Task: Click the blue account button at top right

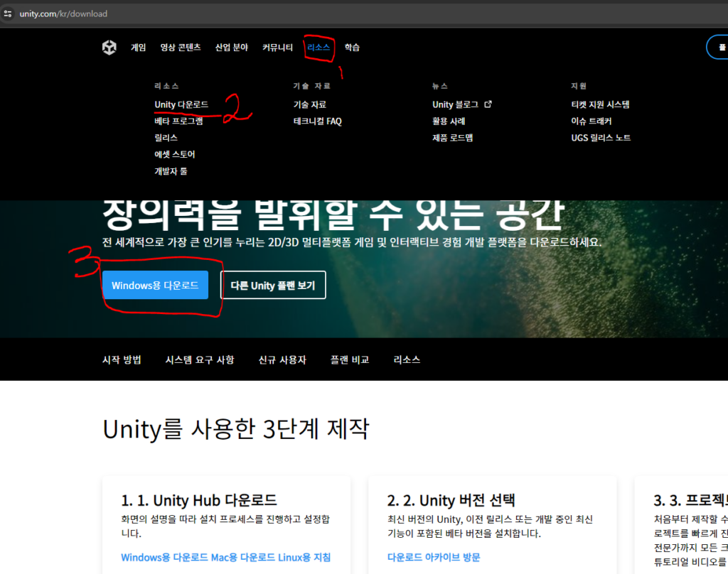Action: [721, 46]
